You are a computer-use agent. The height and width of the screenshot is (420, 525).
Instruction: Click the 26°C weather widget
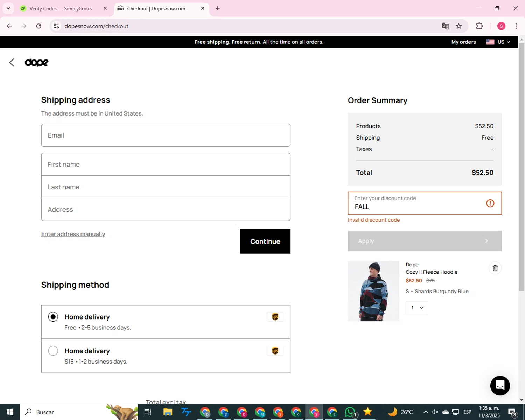coord(401,412)
